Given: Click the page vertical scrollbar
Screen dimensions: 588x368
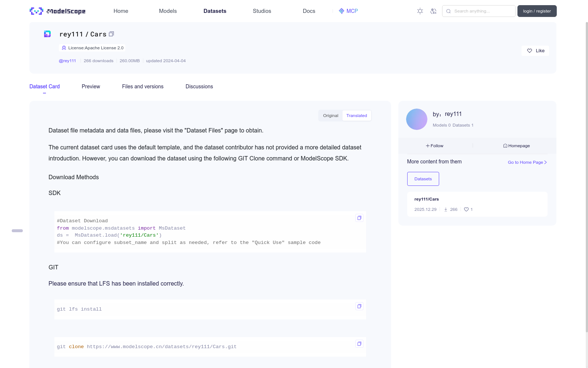Looking at the screenshot, I should 587,177.
